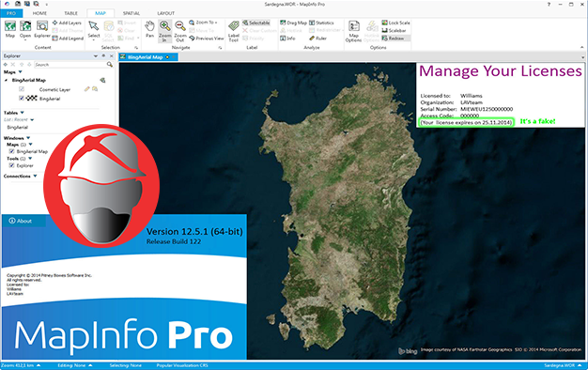Screen dimensions: 588x370
Task: Open the Info tool
Action: pyautogui.click(x=287, y=39)
